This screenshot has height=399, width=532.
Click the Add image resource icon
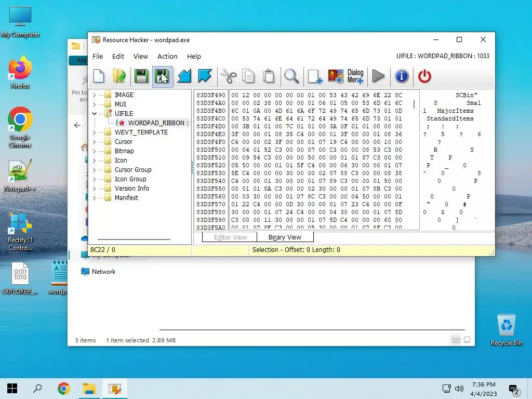point(336,76)
